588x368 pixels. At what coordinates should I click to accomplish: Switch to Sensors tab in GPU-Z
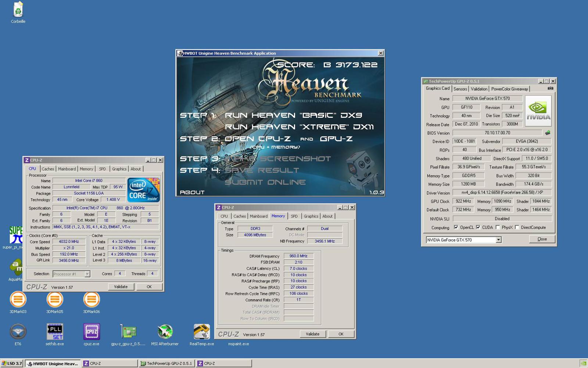click(460, 89)
